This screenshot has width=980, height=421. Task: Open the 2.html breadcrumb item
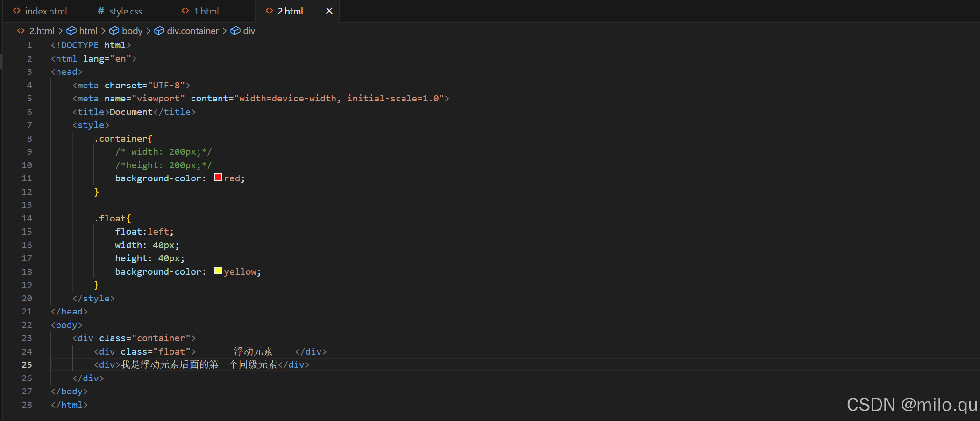42,31
